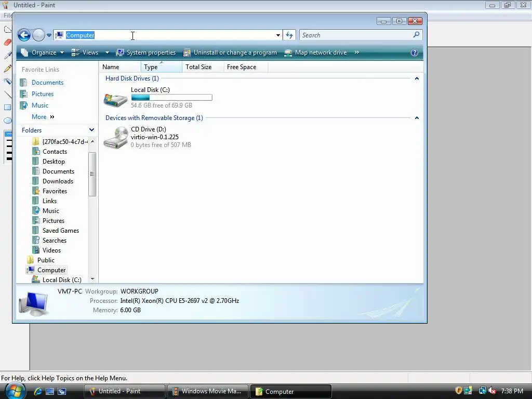Collapse the Hard Disk Drives group
This screenshot has width=532, height=399.
tap(417, 78)
